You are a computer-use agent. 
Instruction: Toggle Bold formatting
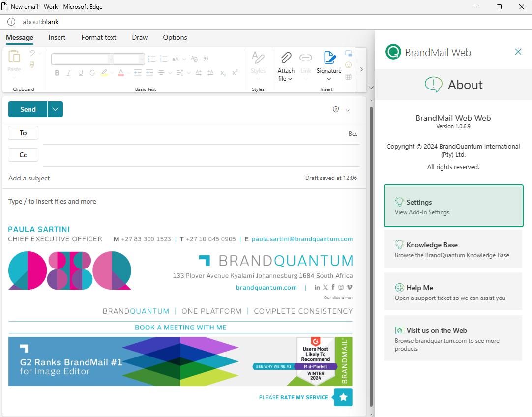(57, 73)
